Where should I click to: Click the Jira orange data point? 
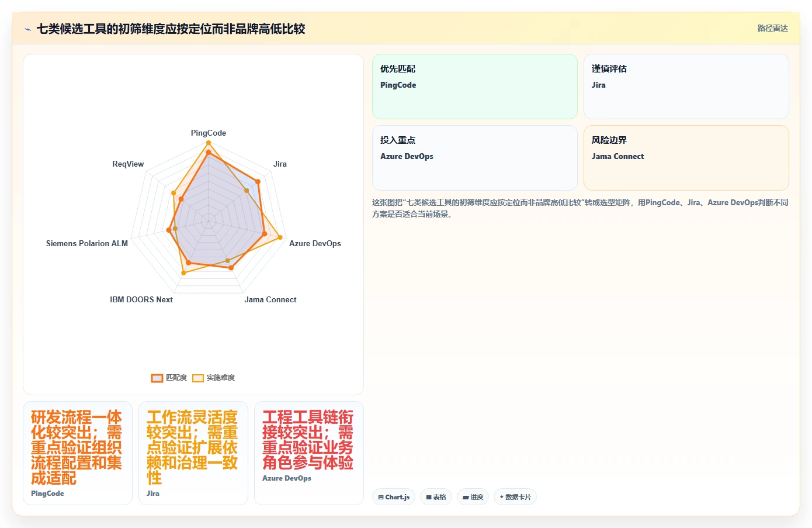(x=258, y=182)
